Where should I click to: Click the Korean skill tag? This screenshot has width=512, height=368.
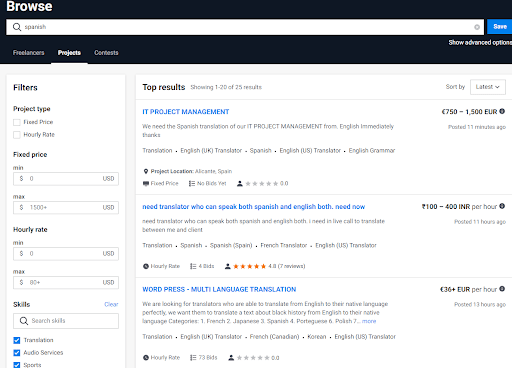coord(317,337)
